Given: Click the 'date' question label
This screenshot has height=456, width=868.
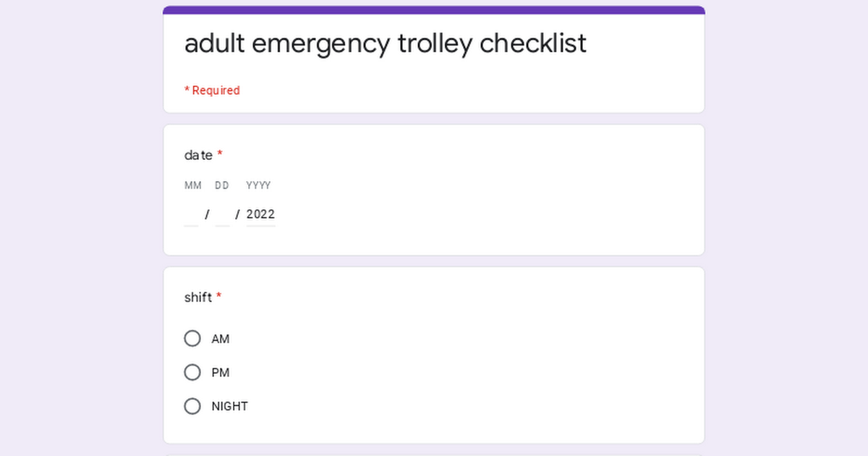Looking at the screenshot, I should pyautogui.click(x=198, y=155).
